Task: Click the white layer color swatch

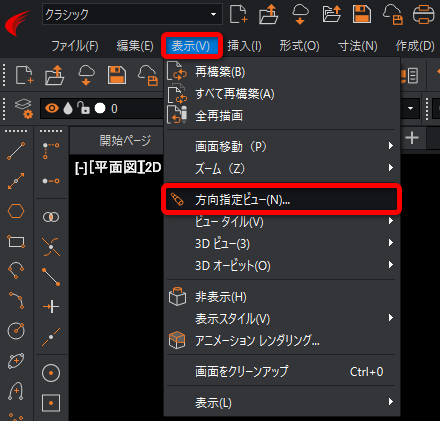Action: (100, 108)
